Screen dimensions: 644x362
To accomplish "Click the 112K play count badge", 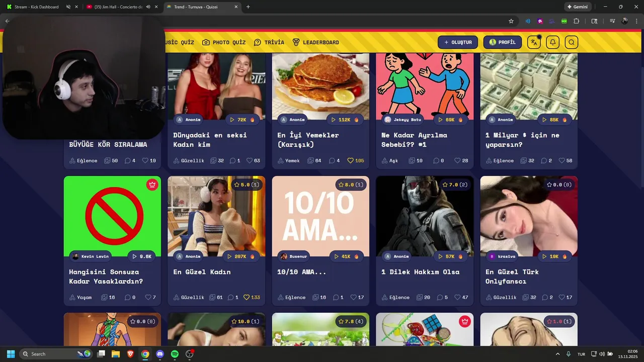I will [x=345, y=120].
